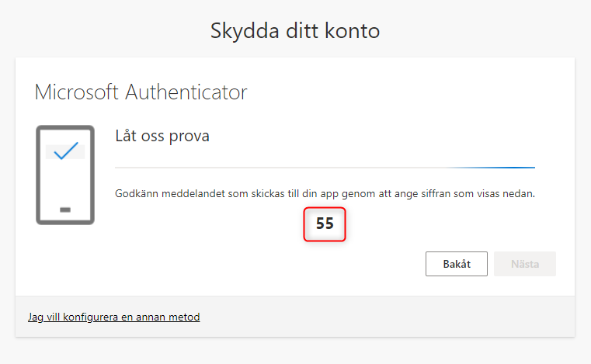The height and width of the screenshot is (364, 591).
Task: Click the phone's home button graphic
Action: click(x=65, y=210)
